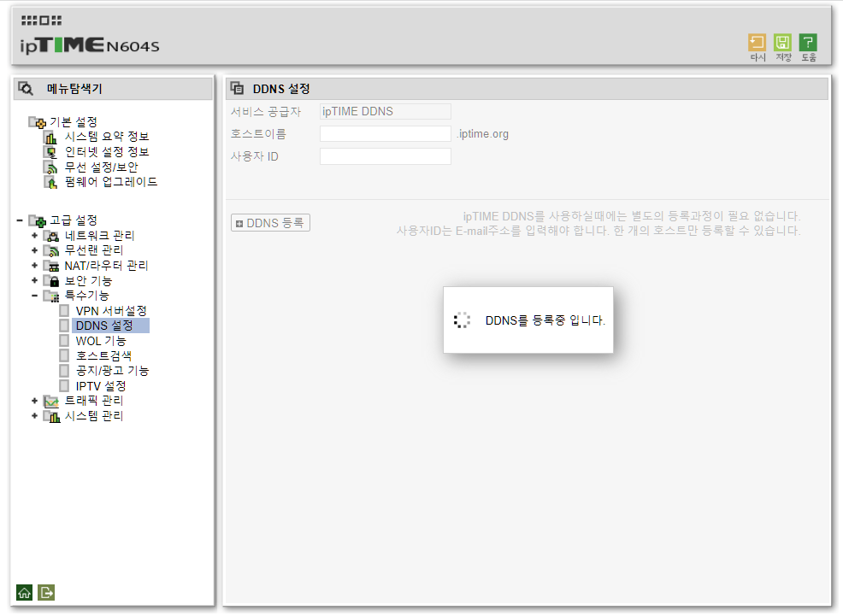Viewport: 843px width, 616px height.
Task: Click the 시스템 관리 chart icon
Action: coord(51,416)
